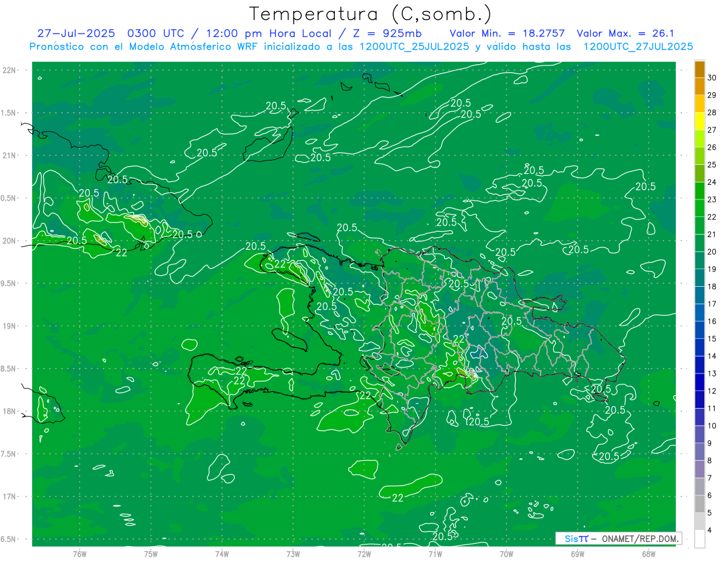
Task: Click the 'Valor Max. = 26.1' value
Action: click(x=625, y=33)
